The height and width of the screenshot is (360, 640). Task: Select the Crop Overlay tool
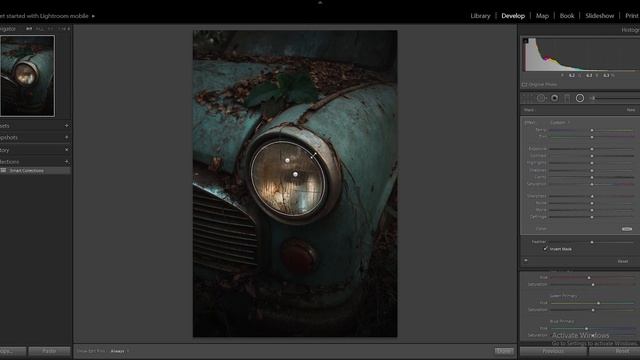[527, 98]
